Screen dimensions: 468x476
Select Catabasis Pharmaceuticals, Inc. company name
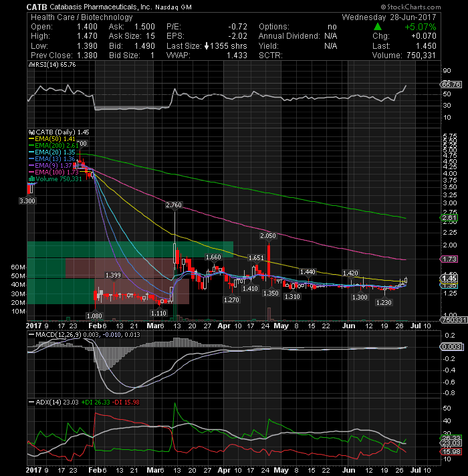(100, 7)
